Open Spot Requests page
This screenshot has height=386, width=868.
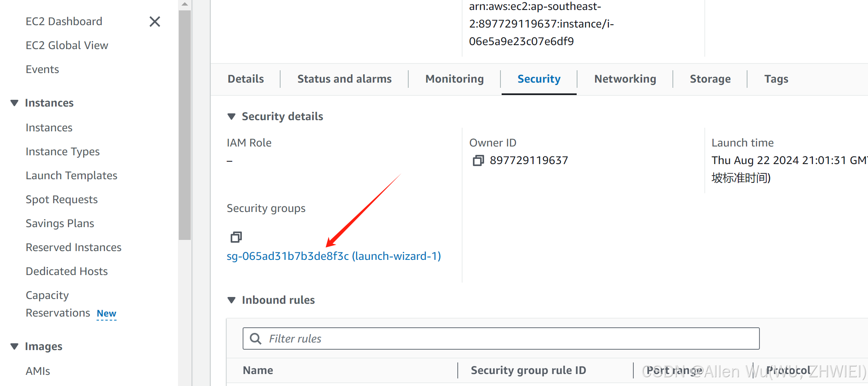[61, 200]
